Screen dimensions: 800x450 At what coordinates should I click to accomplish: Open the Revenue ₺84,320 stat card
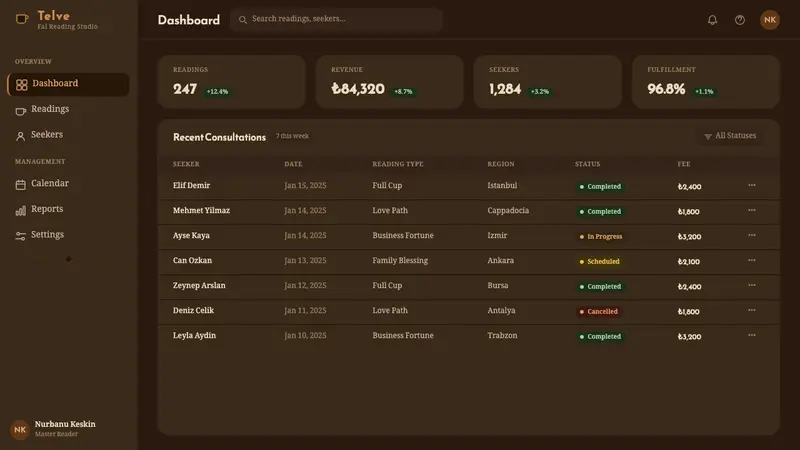pos(390,82)
